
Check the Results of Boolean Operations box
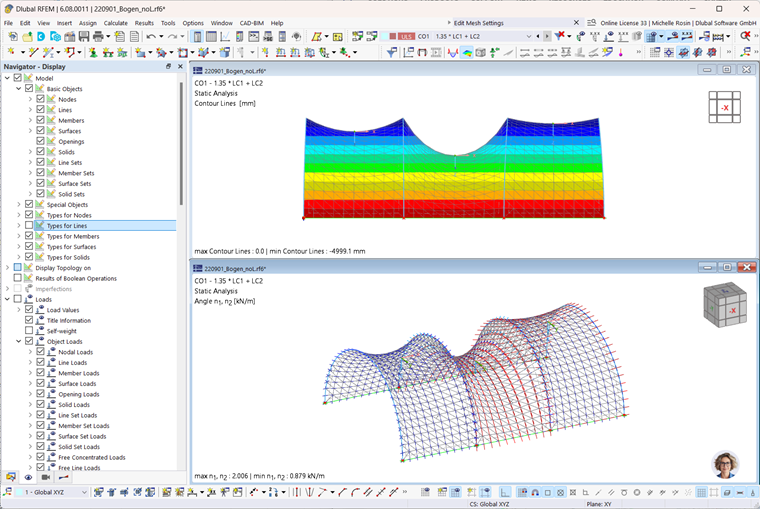pos(18,278)
